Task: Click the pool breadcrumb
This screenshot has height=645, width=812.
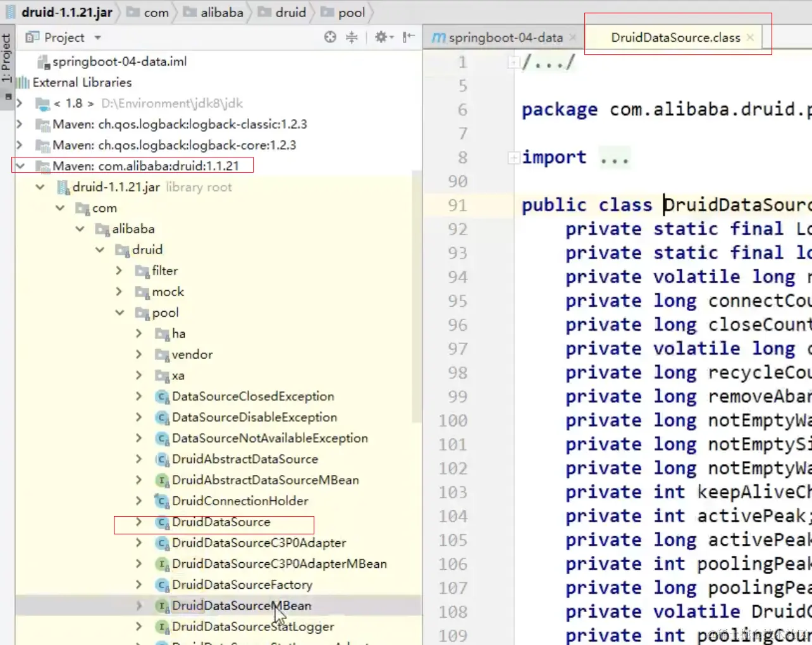Action: click(344, 13)
